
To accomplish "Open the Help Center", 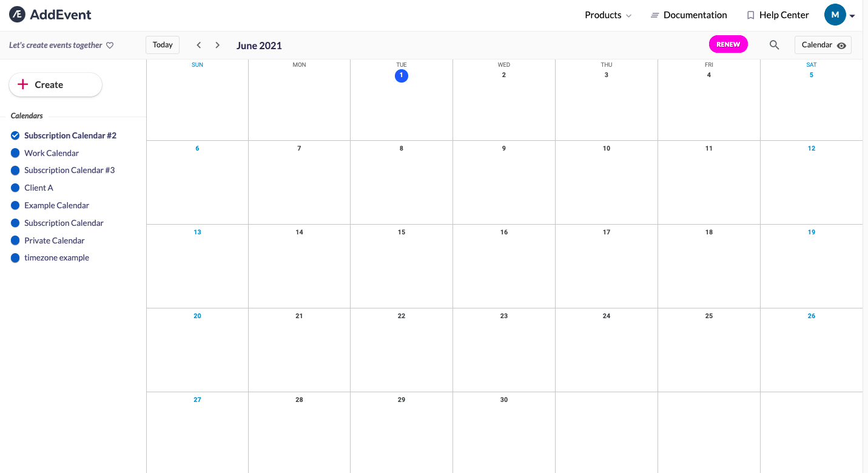I will (783, 15).
